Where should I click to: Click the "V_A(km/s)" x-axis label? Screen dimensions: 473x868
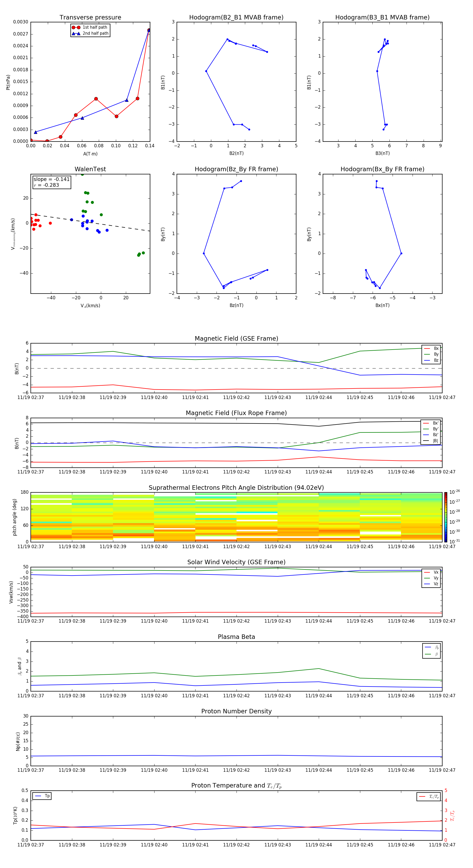(90, 306)
